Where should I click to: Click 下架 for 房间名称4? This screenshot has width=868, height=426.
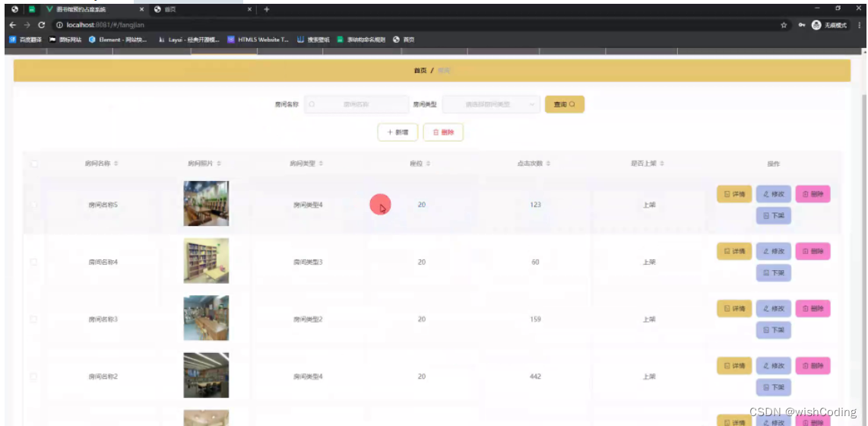773,272
